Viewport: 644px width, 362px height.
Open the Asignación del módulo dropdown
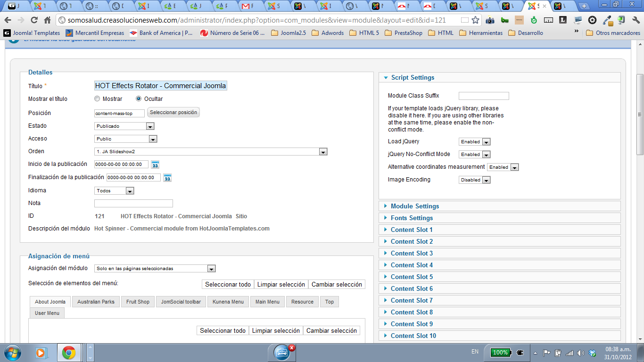point(155,269)
